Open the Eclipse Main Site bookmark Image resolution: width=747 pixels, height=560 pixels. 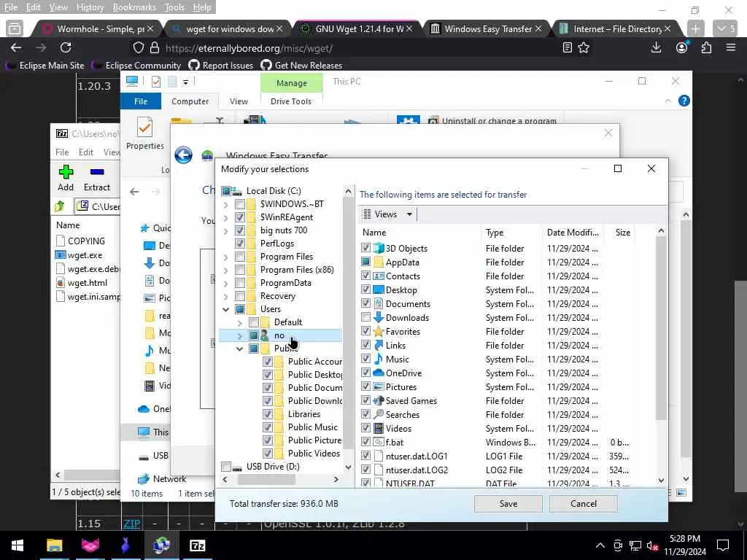45,65
